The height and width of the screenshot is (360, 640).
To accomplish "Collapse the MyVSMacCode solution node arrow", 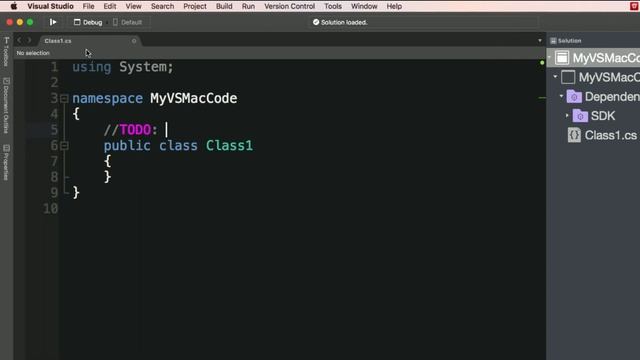I will click(549, 57).
